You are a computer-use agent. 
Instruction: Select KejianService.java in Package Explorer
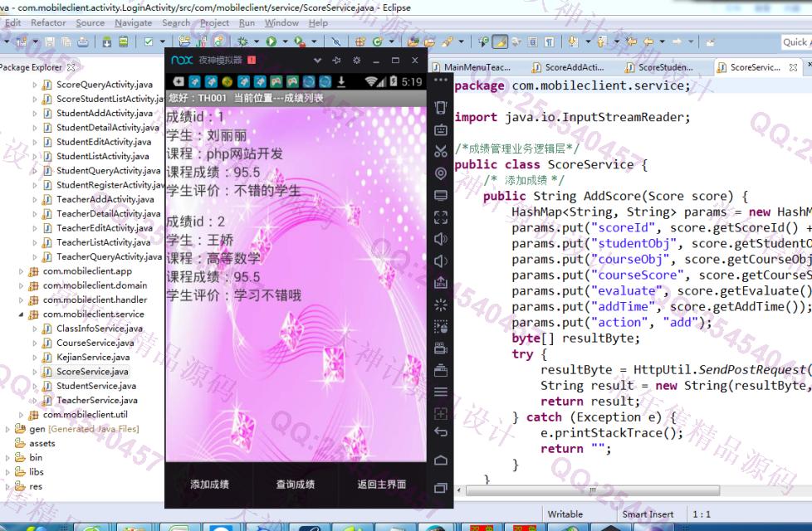tap(93, 357)
